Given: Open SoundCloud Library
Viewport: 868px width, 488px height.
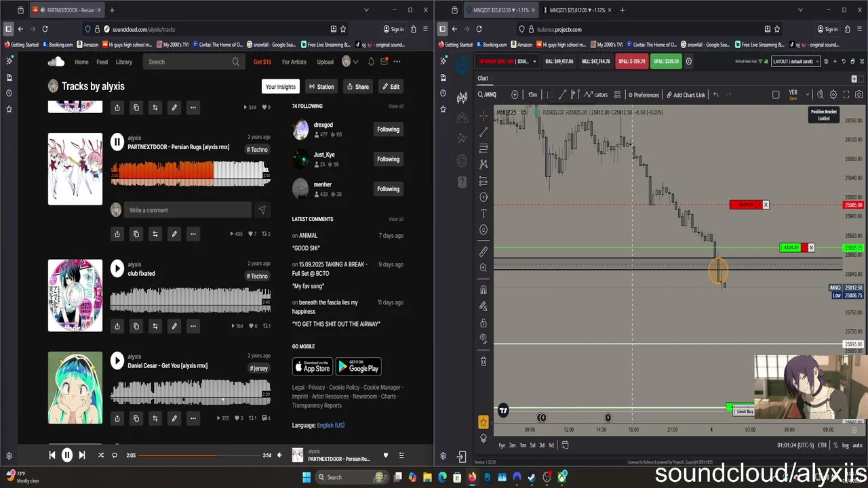Looking at the screenshot, I should tap(124, 62).
